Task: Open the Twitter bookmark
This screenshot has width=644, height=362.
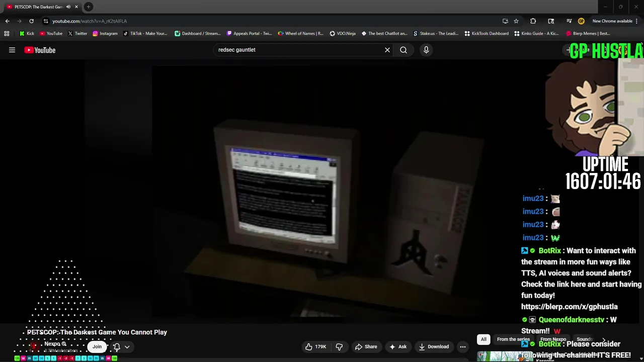Action: tap(77, 34)
